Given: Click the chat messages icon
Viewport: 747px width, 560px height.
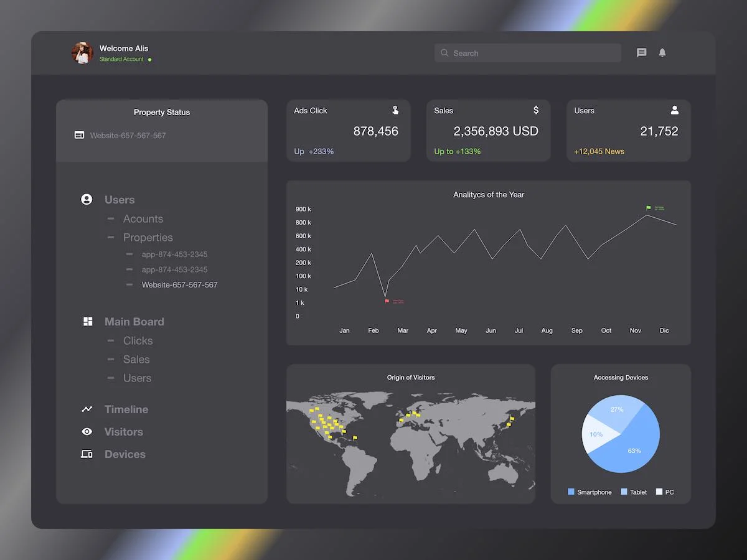Looking at the screenshot, I should [642, 53].
